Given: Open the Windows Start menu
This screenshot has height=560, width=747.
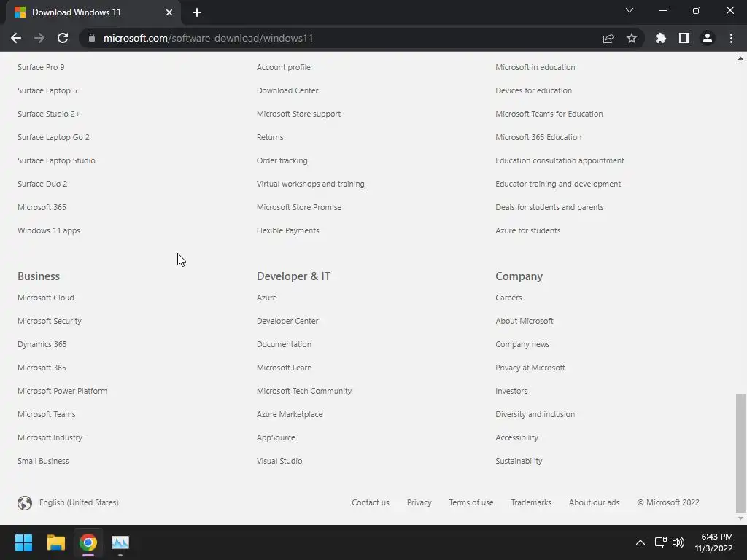Looking at the screenshot, I should click(23, 542).
